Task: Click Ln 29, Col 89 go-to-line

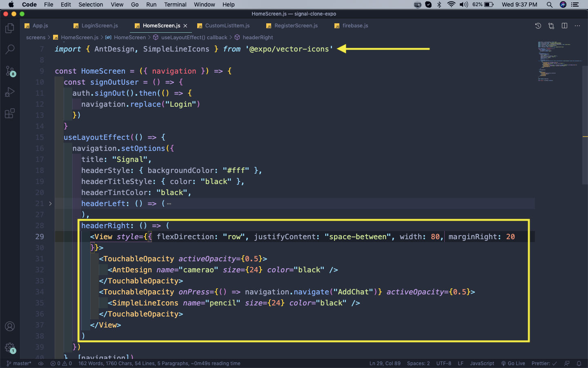Action: [385, 364]
